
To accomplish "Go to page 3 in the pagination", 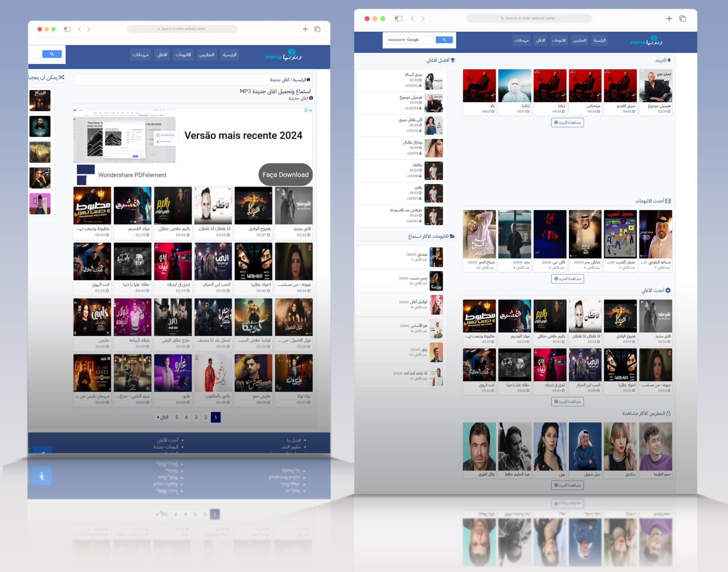I will click(x=196, y=417).
